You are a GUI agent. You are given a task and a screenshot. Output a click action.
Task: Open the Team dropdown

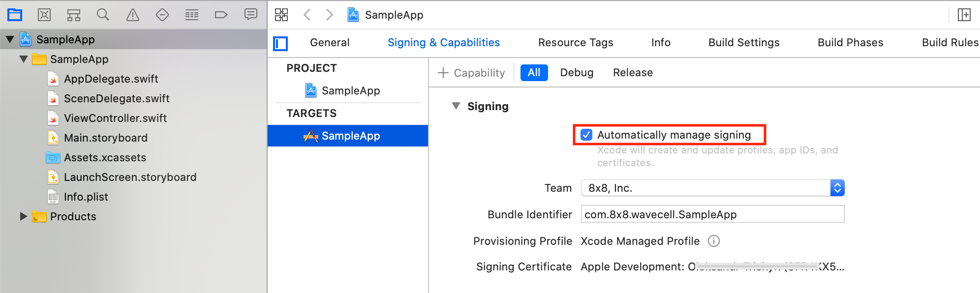tap(712, 188)
